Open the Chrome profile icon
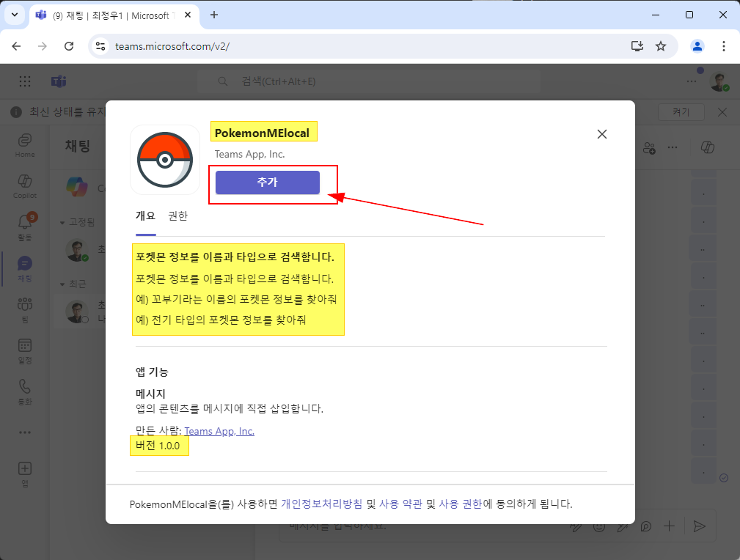This screenshot has width=740, height=560. click(x=697, y=46)
